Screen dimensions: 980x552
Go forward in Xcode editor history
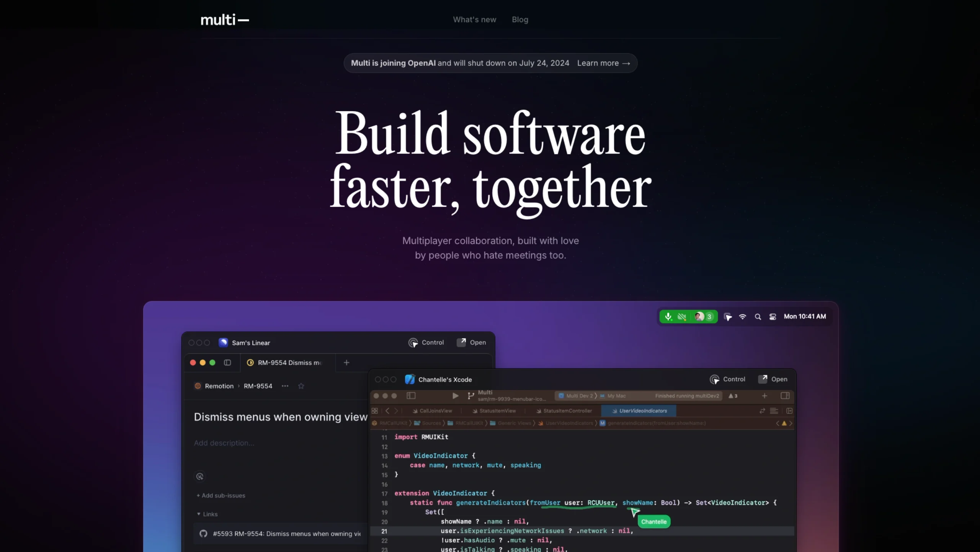(396, 411)
